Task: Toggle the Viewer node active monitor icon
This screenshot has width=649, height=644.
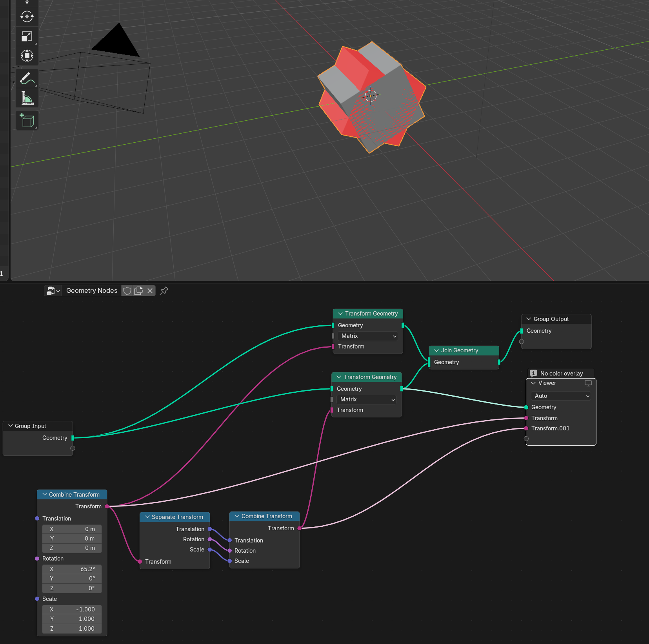Action: (x=588, y=383)
